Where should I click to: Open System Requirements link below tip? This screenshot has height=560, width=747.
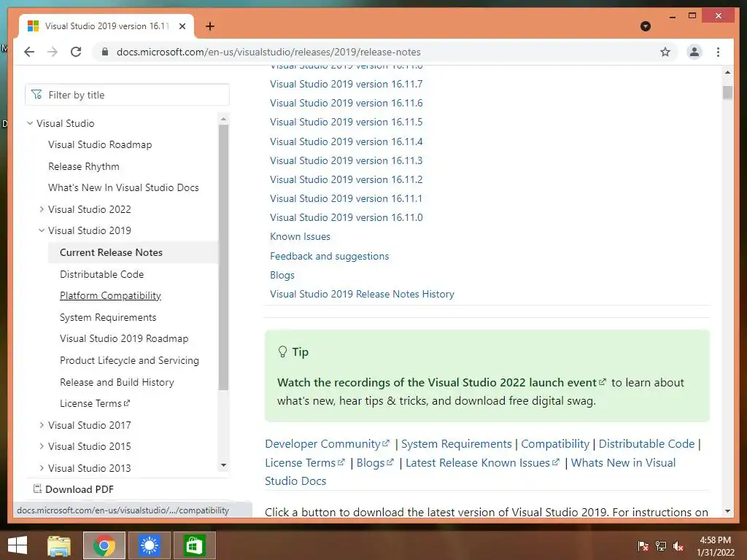[x=457, y=444]
